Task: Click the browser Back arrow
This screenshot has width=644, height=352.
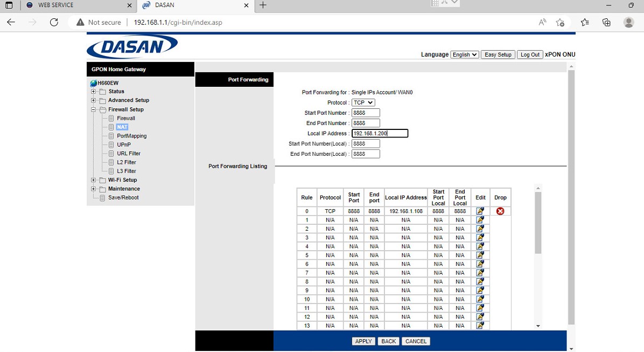Action: 11,22
